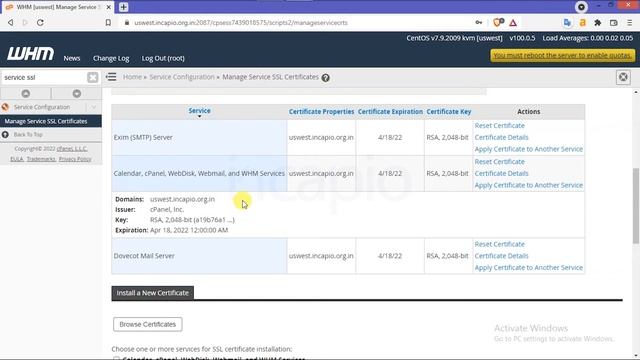Viewport: 640px width, 360px height.
Task: Reload the page with refresh icon
Action: point(40,23)
